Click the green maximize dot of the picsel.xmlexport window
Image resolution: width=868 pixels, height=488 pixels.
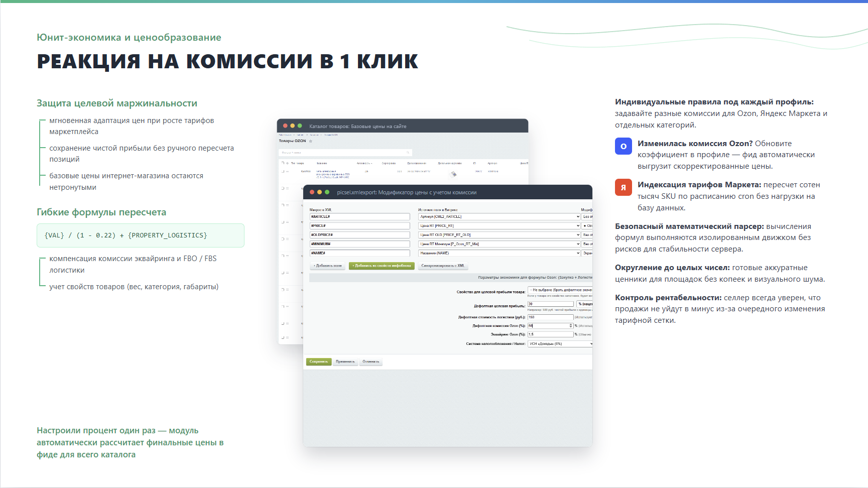point(327,192)
